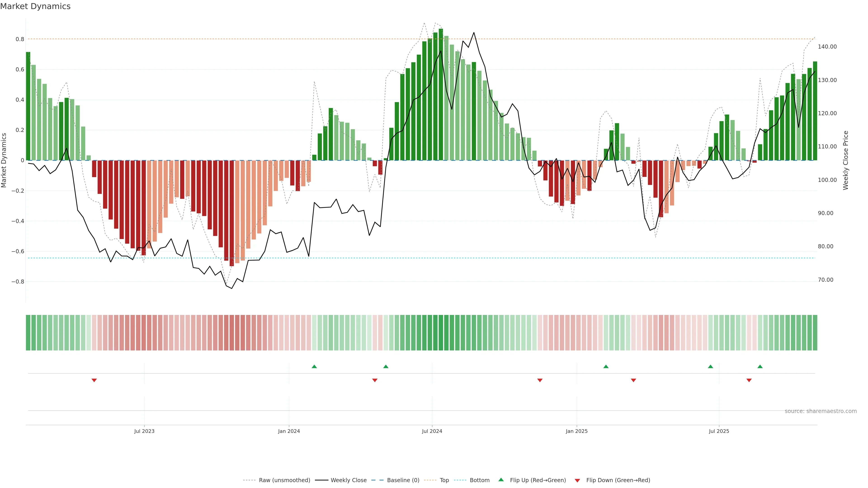Viewport: 868px width, 488px height.
Task: Click the rightmost green flip-up triangle marker
Action: [760, 366]
